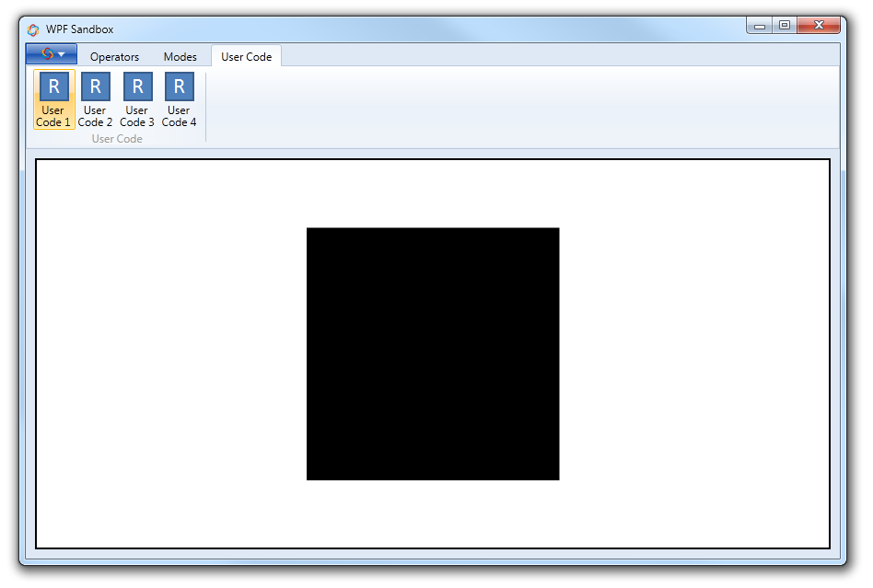Click the WPF Sandbox title bar text
This screenshot has width=873, height=588.
pyautogui.click(x=80, y=29)
